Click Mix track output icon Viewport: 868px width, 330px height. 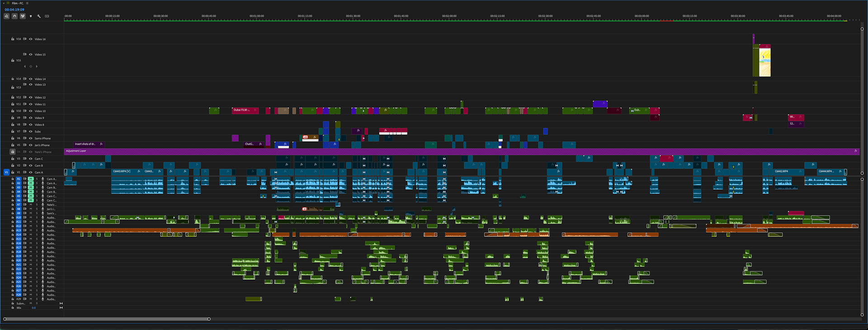pos(61,308)
